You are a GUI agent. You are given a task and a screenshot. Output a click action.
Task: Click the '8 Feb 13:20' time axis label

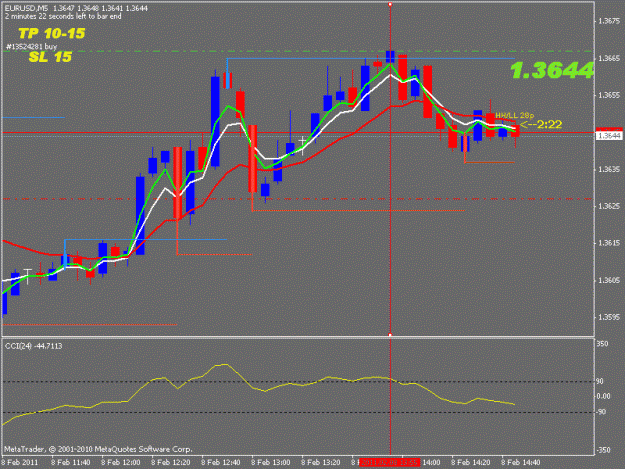click(321, 463)
